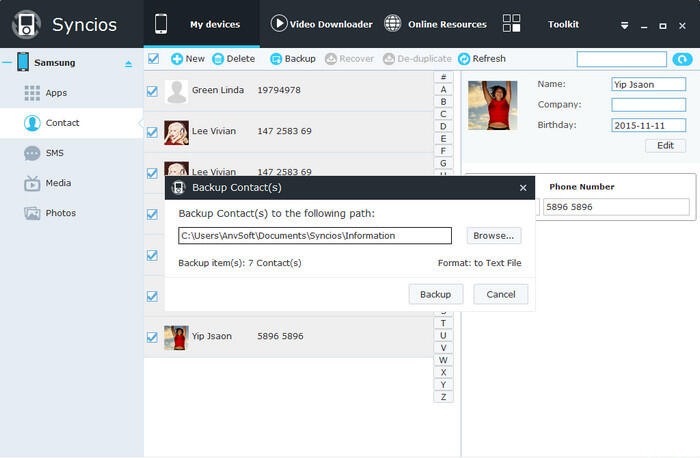Image resolution: width=700 pixels, height=458 pixels.
Task: Eject the Samsung device
Action: (x=127, y=64)
